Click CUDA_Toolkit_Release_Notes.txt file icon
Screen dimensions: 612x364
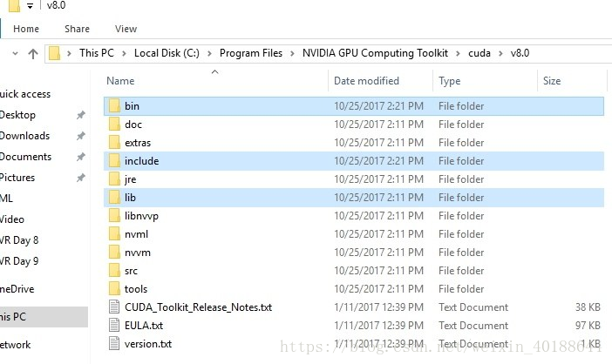point(114,307)
